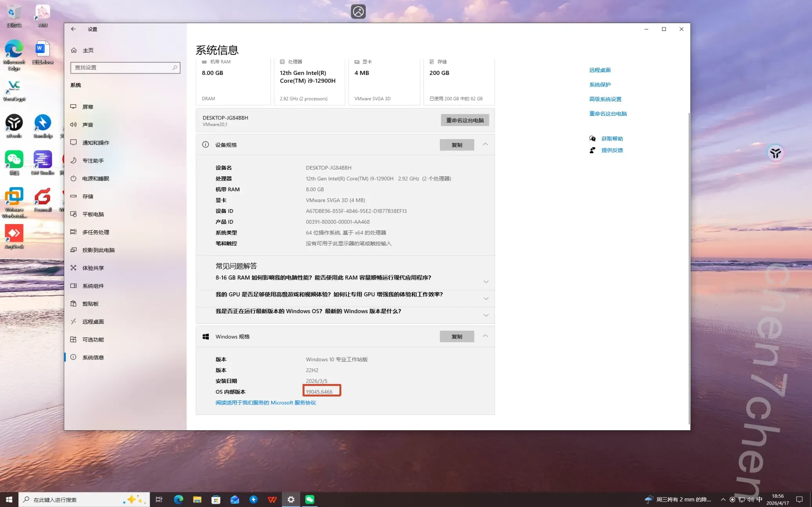Open the Microsoft Edge taskbar icon
The width and height of the screenshot is (812, 507).
point(178,499)
